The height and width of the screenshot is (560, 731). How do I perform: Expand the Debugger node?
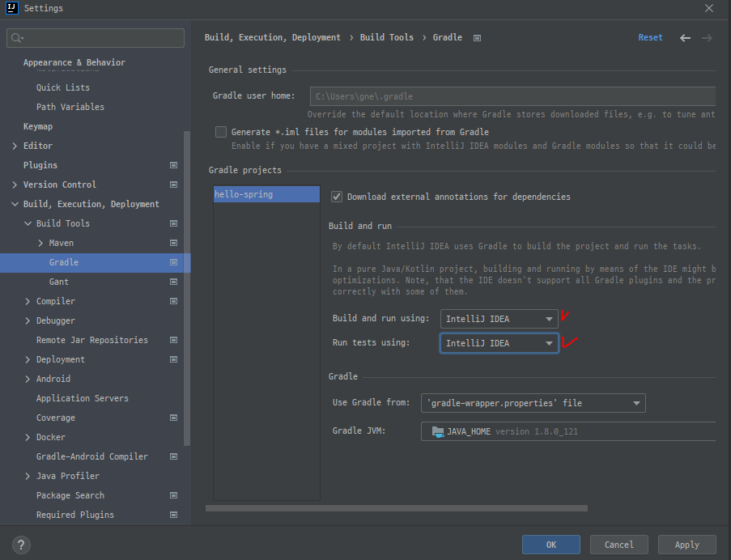pos(28,321)
